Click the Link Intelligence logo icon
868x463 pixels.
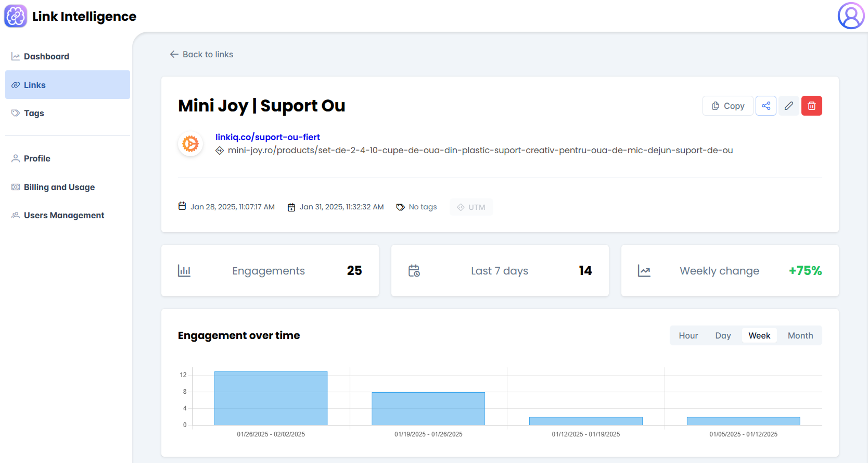click(x=16, y=16)
